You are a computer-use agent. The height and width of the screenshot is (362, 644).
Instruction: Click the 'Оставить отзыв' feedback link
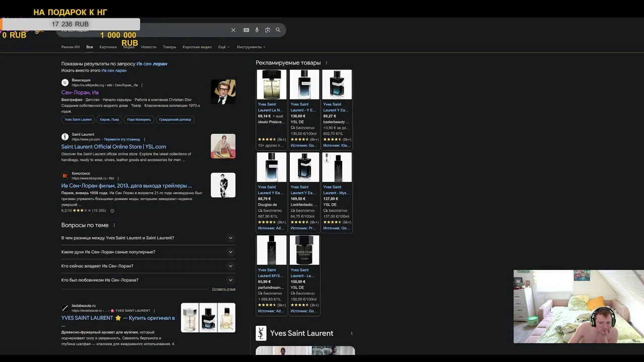pos(223,289)
